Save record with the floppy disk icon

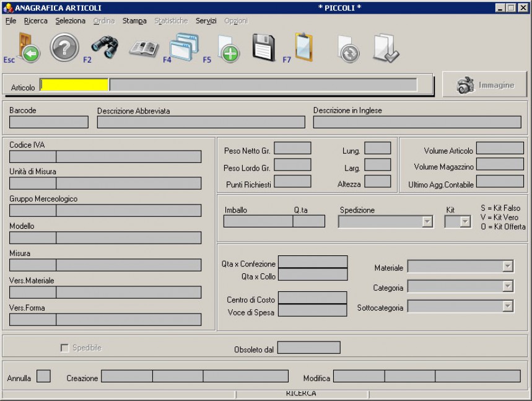[264, 48]
